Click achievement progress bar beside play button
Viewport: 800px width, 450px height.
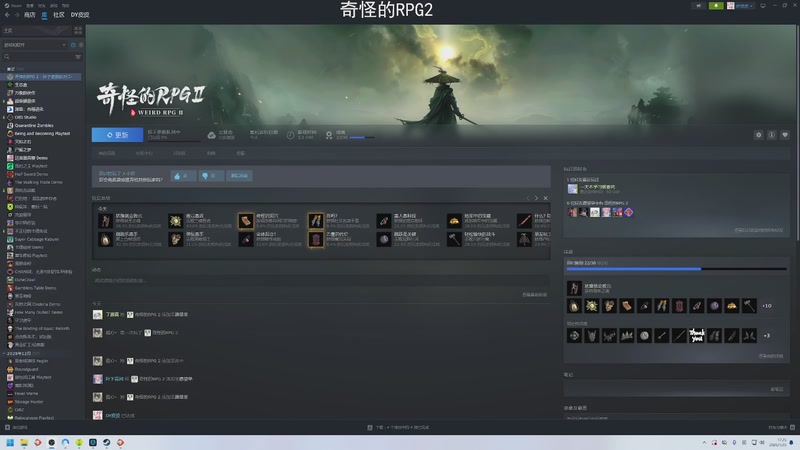tap(362, 137)
